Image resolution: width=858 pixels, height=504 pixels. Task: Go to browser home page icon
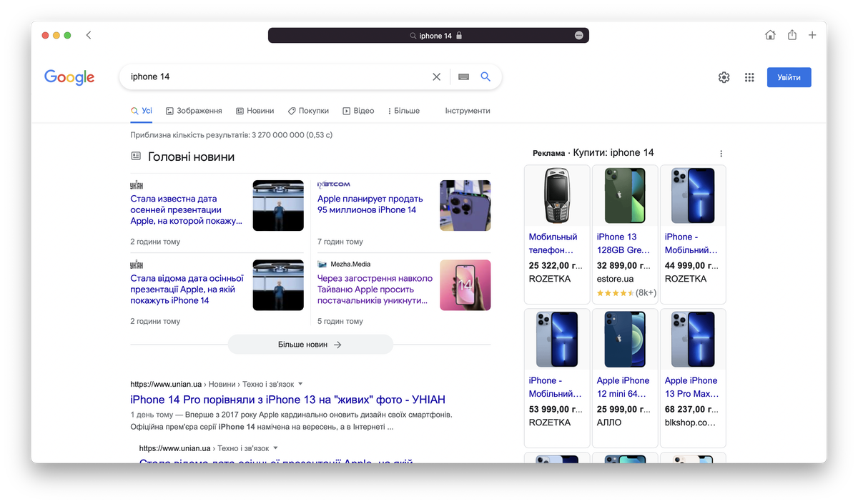coord(770,35)
